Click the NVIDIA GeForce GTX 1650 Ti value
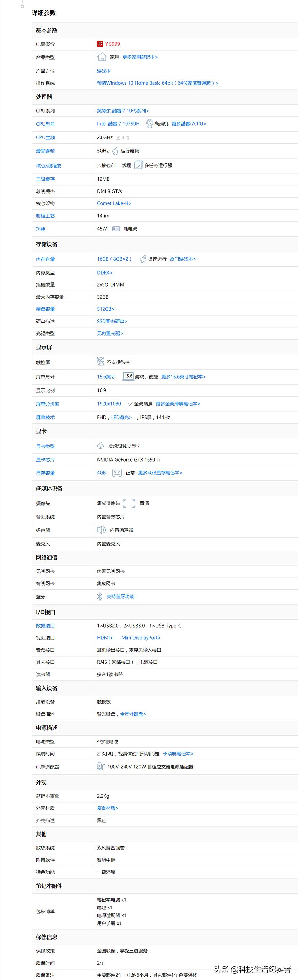The image size is (298, 980). click(x=128, y=460)
